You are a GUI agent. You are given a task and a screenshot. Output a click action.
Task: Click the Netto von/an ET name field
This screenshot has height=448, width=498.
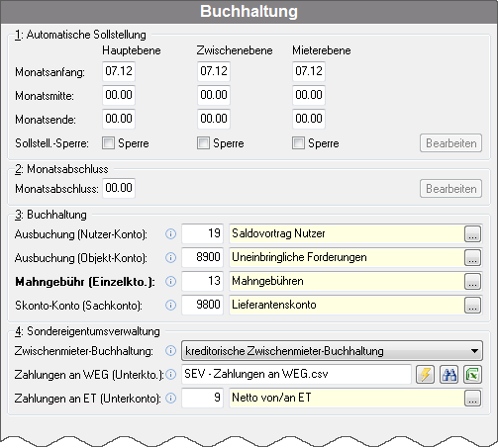click(x=347, y=399)
